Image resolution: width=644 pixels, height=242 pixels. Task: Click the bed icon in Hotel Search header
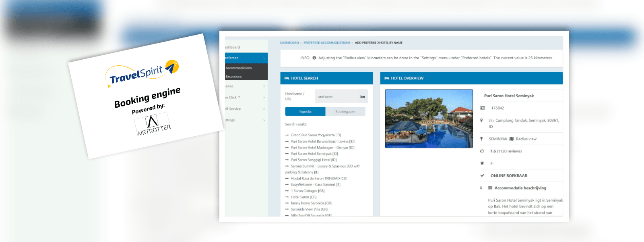click(287, 78)
